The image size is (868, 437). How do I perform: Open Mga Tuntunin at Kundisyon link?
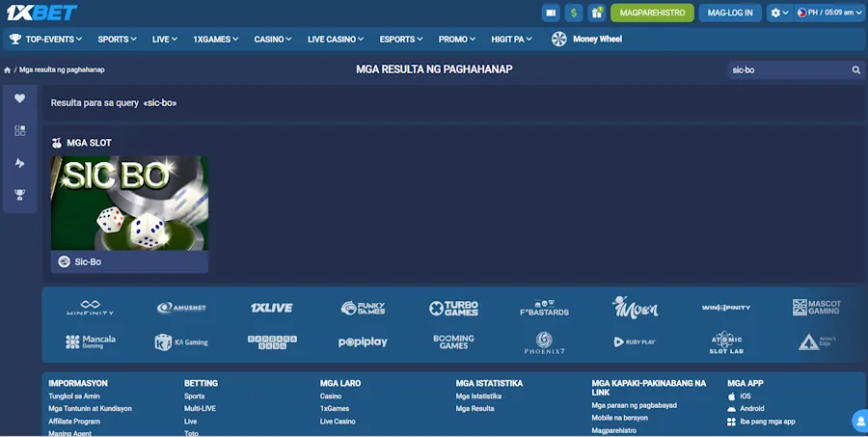pyautogui.click(x=91, y=409)
